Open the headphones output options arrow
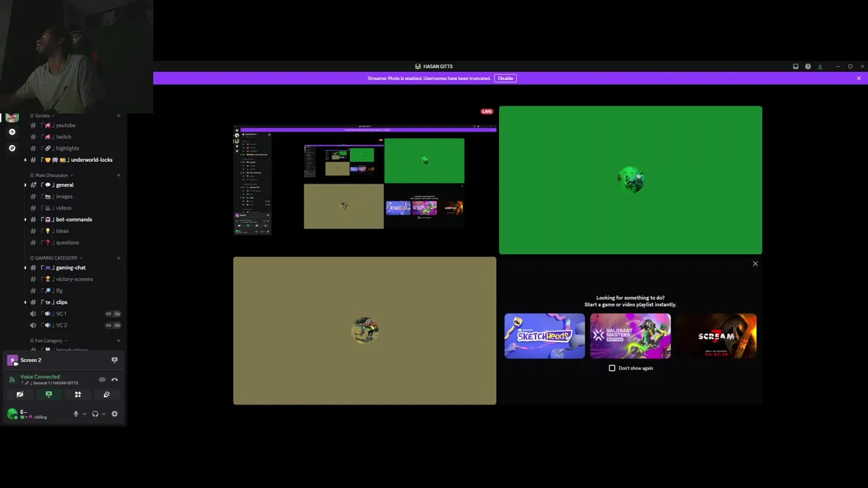This screenshot has height=488, width=868. (x=103, y=414)
